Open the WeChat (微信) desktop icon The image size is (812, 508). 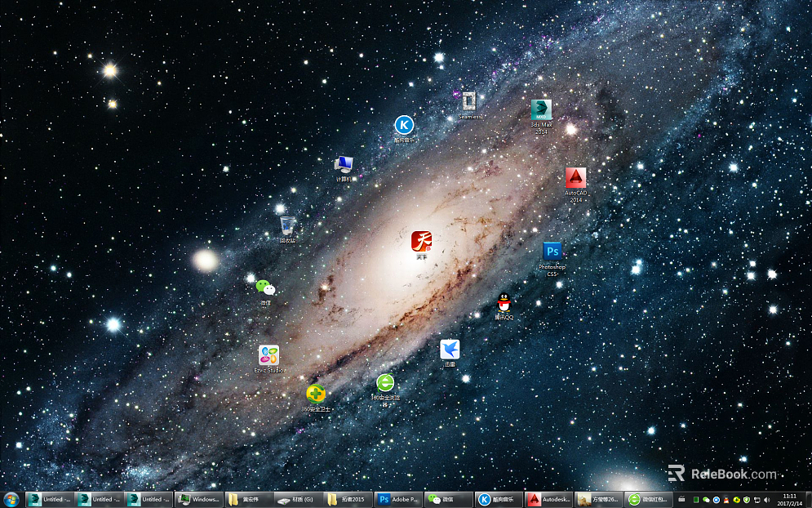click(x=264, y=287)
